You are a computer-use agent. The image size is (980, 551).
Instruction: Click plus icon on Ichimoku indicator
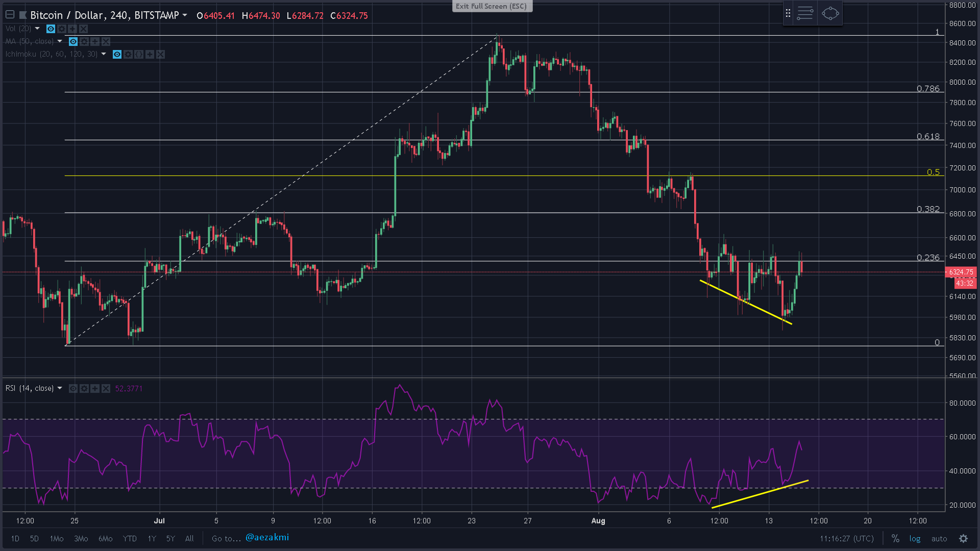coord(150,55)
